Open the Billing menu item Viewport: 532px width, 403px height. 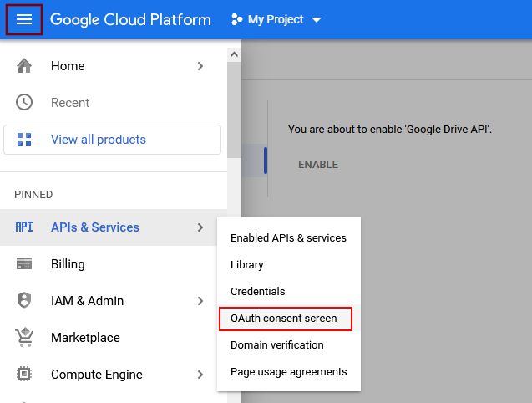(114, 264)
